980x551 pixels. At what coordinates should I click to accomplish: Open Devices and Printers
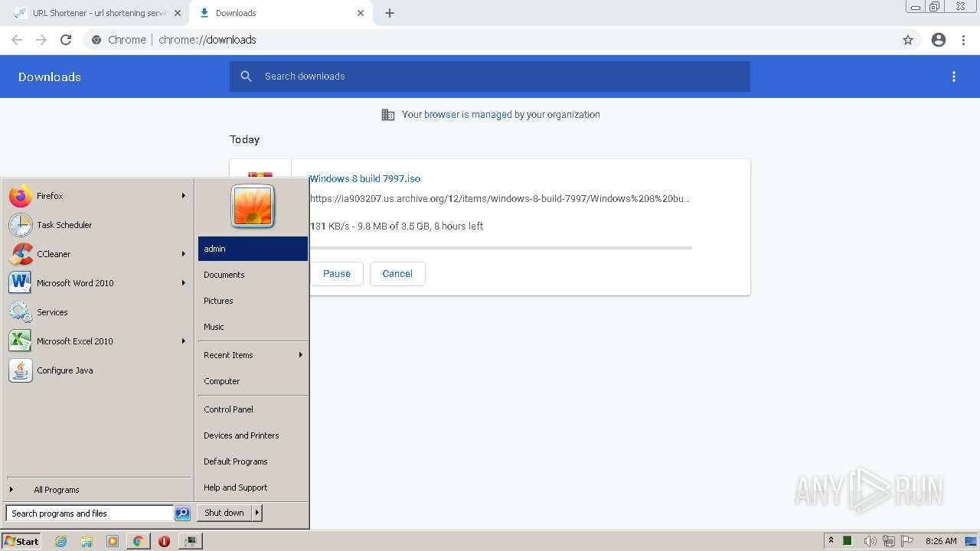(x=253, y=435)
